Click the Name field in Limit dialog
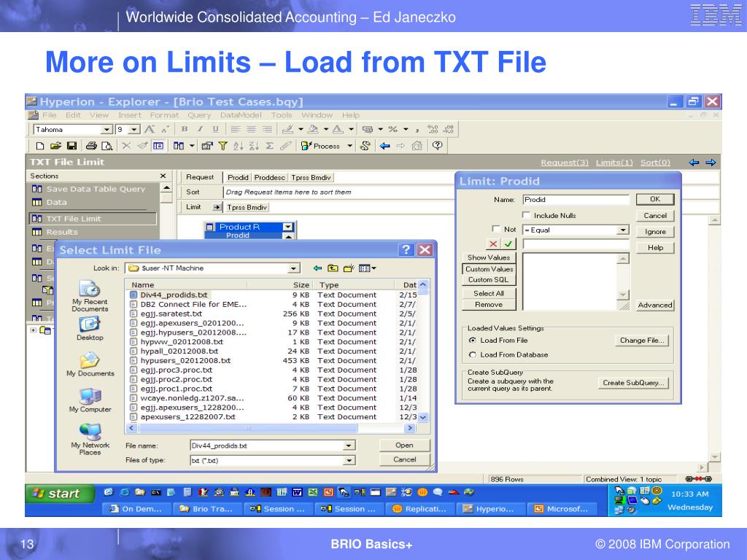 [576, 200]
